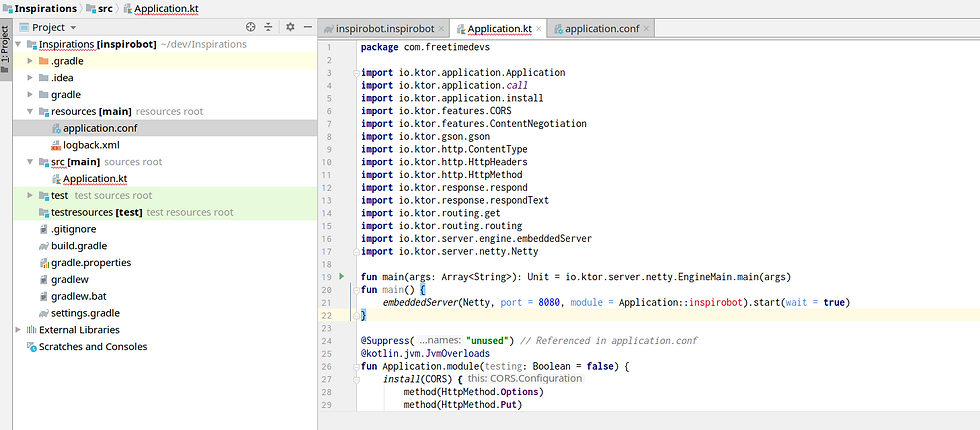
Task: Expand the .gradle folder
Action: (x=31, y=61)
